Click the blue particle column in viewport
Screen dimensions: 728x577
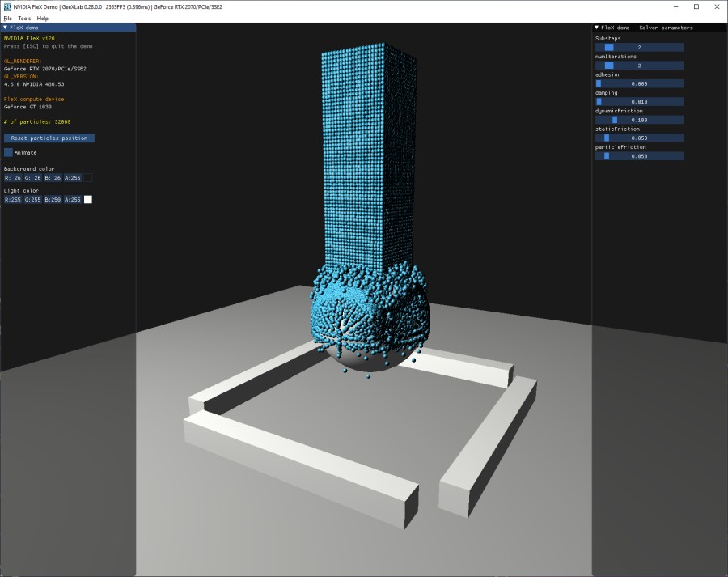click(x=369, y=158)
